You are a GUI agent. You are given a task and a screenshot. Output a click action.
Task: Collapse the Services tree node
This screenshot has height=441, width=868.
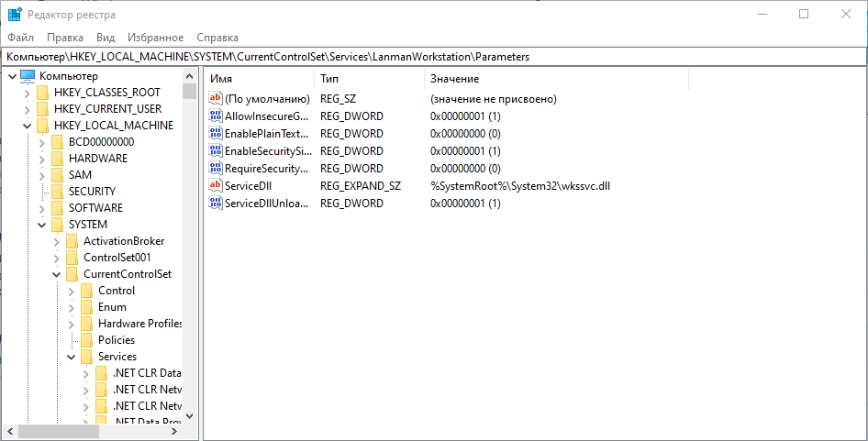pyautogui.click(x=72, y=357)
